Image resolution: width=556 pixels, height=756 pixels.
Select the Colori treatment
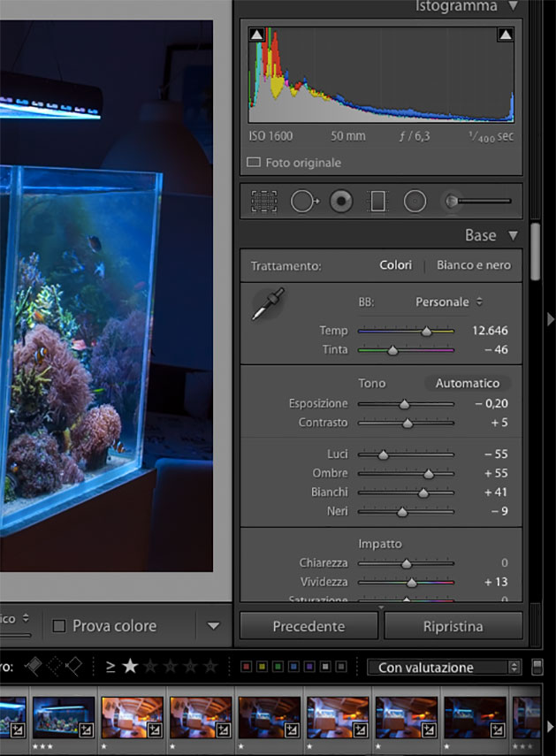[395, 265]
